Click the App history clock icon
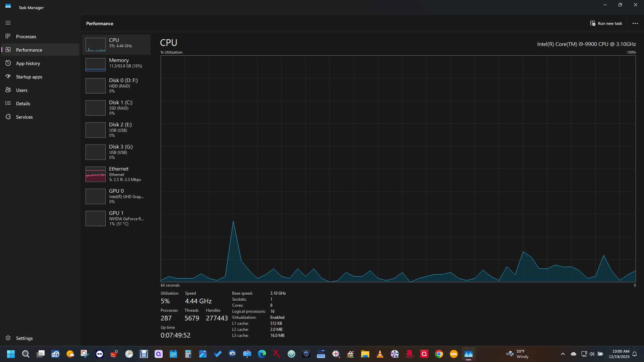This screenshot has height=362, width=644. 8,63
